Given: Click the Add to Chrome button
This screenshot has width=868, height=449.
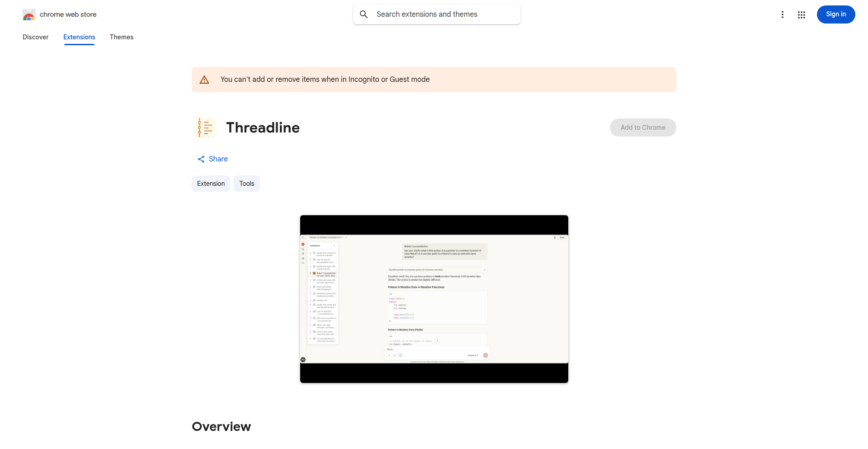Looking at the screenshot, I should click(642, 128).
